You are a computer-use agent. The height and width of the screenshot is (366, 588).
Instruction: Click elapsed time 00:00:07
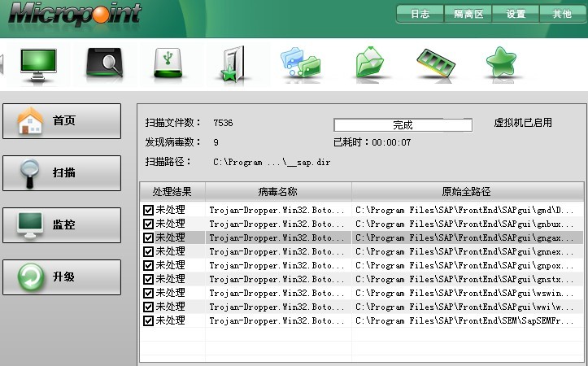391,142
